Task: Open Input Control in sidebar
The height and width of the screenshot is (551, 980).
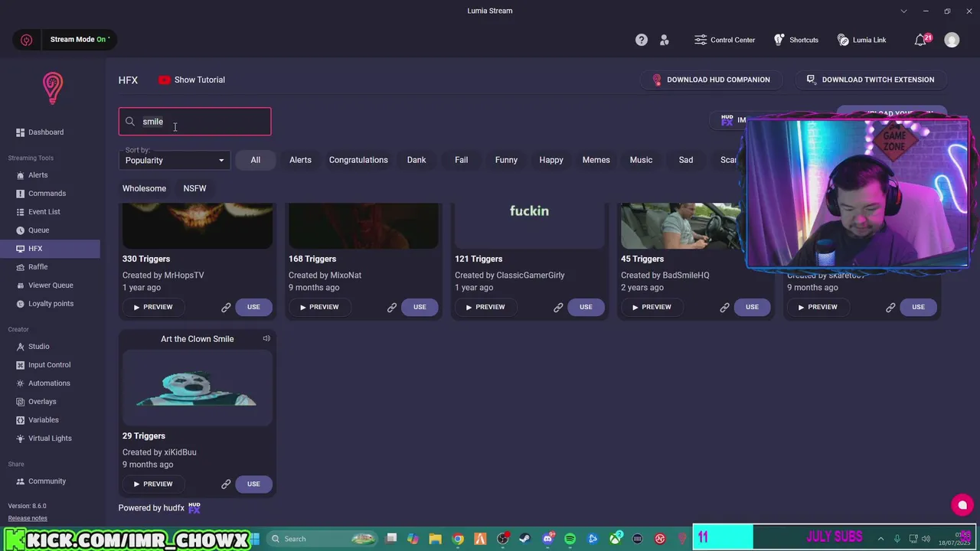Action: coord(50,365)
